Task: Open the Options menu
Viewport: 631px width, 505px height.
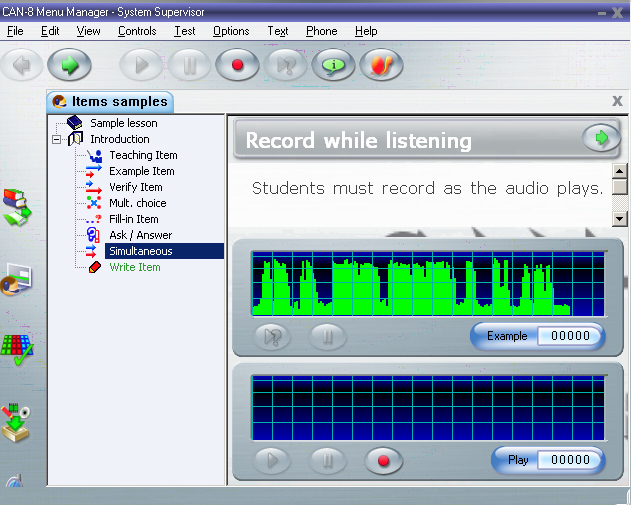Action: (231, 31)
